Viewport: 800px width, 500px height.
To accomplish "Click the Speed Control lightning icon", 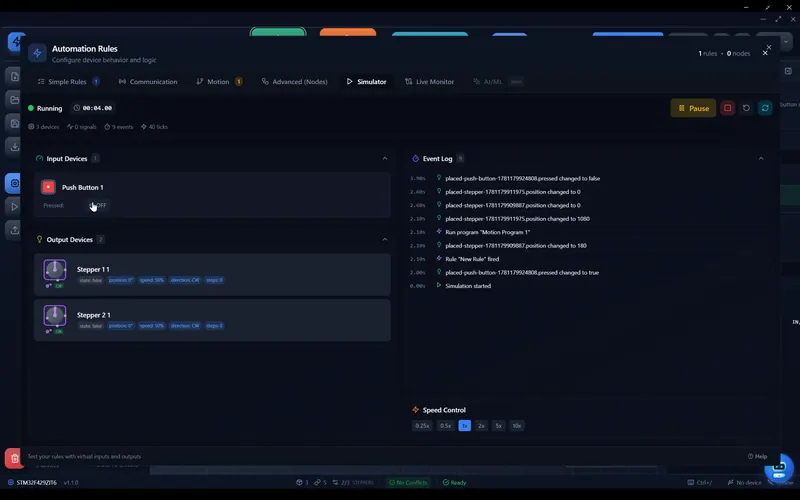I will coord(415,410).
